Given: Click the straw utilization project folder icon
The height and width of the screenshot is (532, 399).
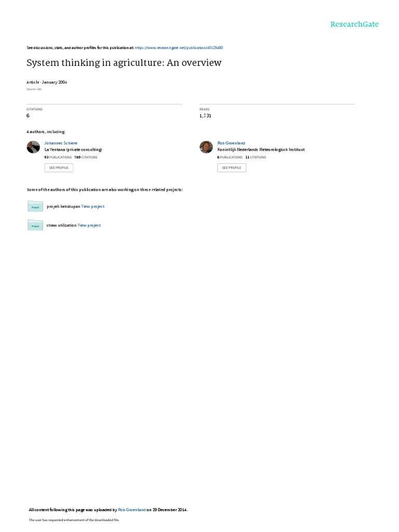Looking at the screenshot, I should click(35, 225).
